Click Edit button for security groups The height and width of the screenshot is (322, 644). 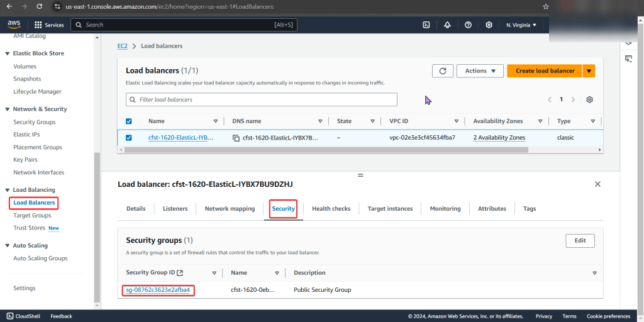pos(580,240)
